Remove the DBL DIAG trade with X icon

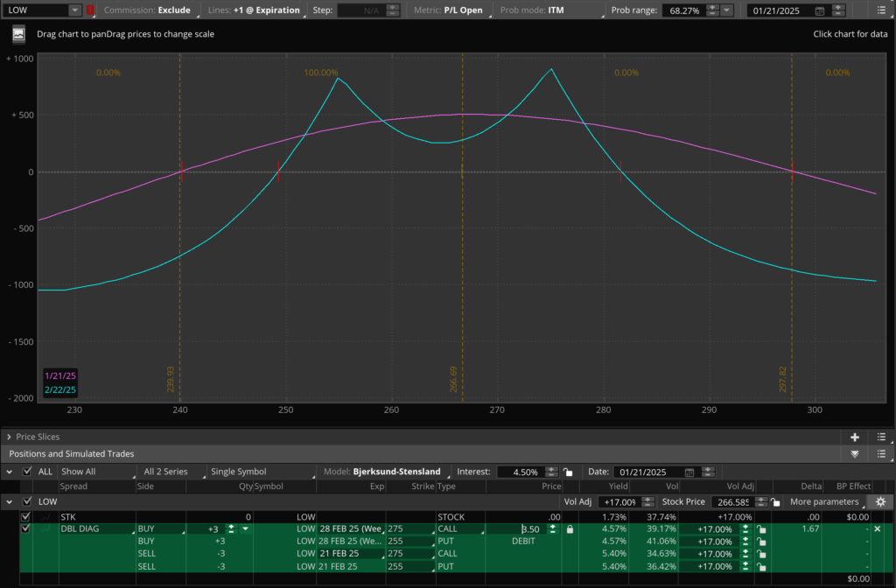(x=877, y=529)
